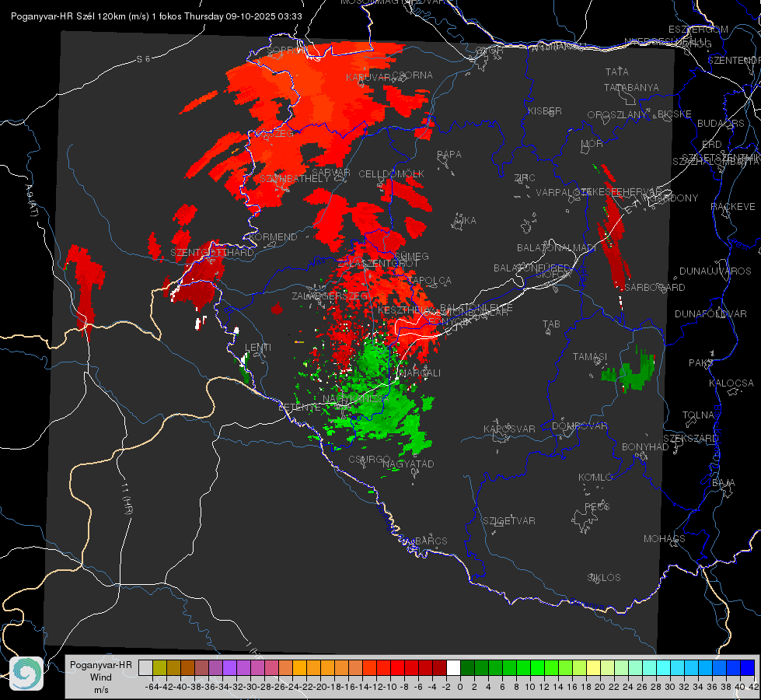Select the purple swatch between -34 and -32
Screen dimensions: 761x700
pyautogui.click(x=229, y=667)
